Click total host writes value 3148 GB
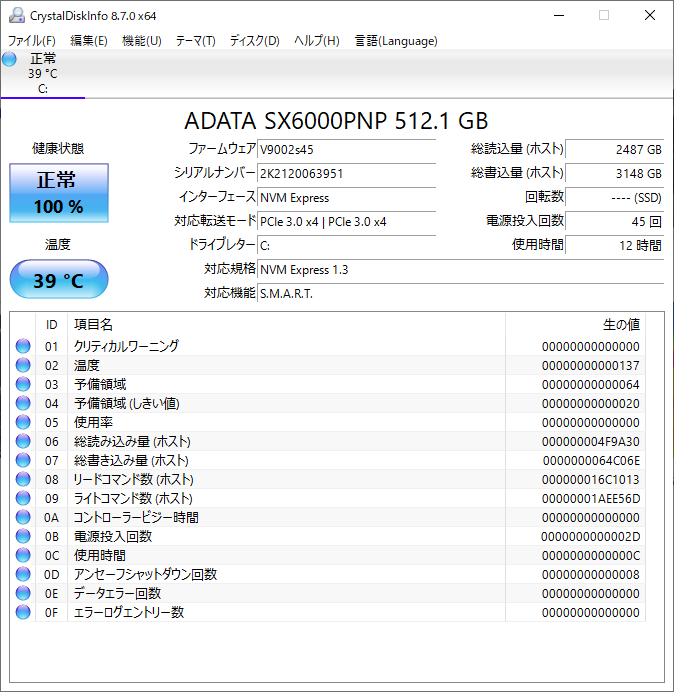Image resolution: width=674 pixels, height=692 pixels. point(615,173)
